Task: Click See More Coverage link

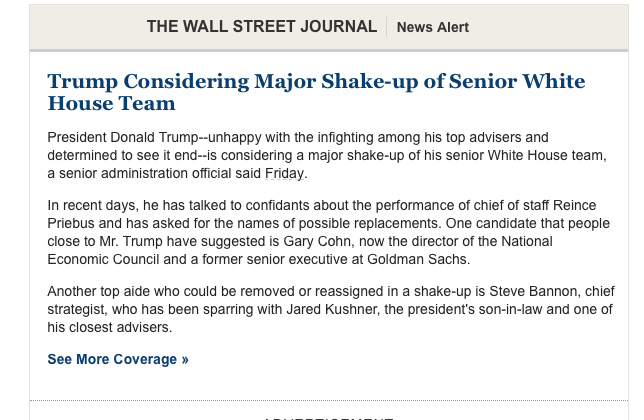Action: 118,359
